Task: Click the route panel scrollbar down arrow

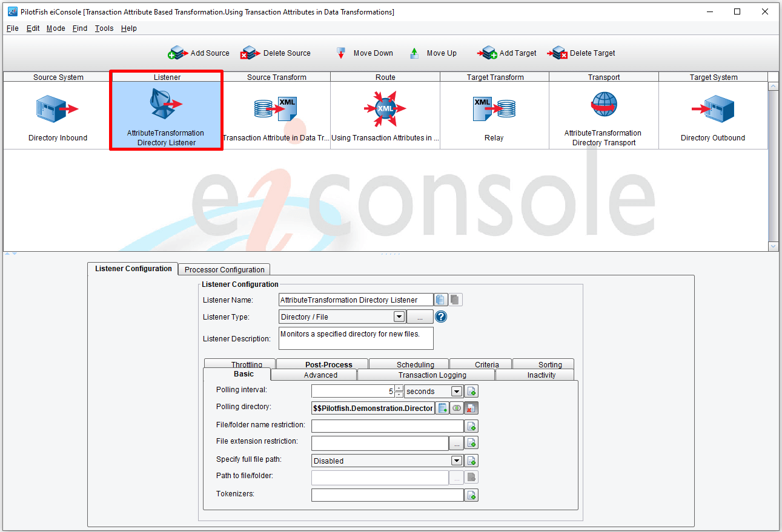Action: click(773, 246)
